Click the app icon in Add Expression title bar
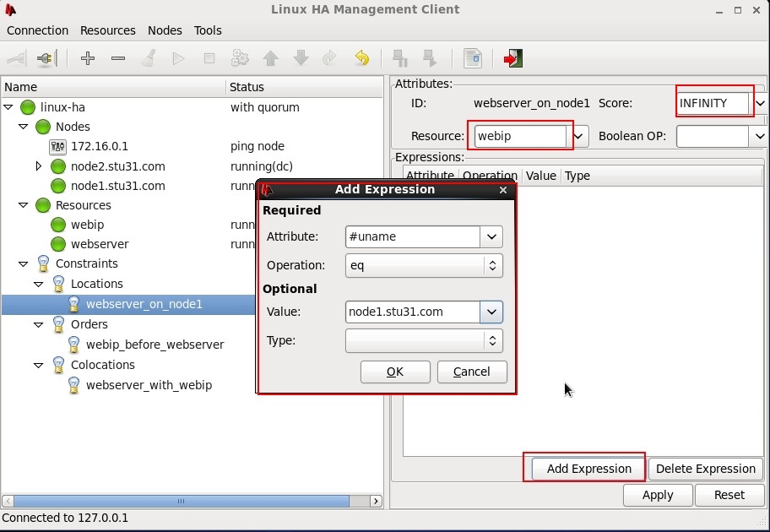This screenshot has width=770, height=532. [267, 190]
